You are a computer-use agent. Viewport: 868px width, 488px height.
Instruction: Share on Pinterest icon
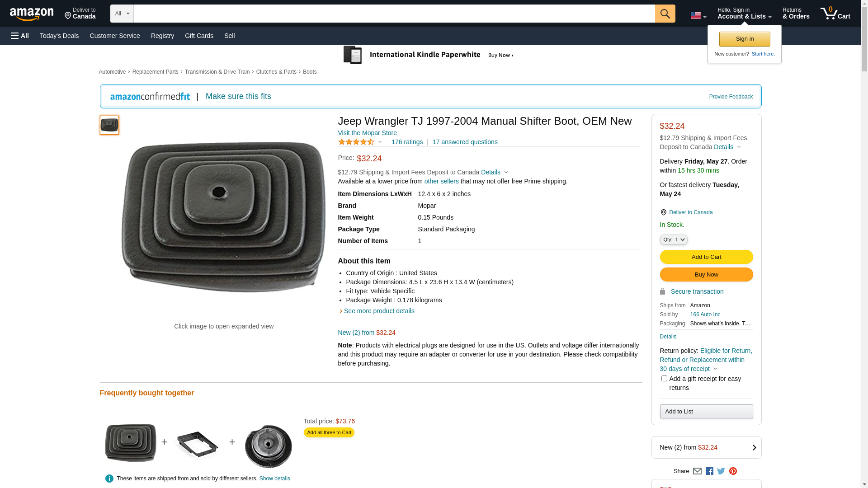point(733,471)
